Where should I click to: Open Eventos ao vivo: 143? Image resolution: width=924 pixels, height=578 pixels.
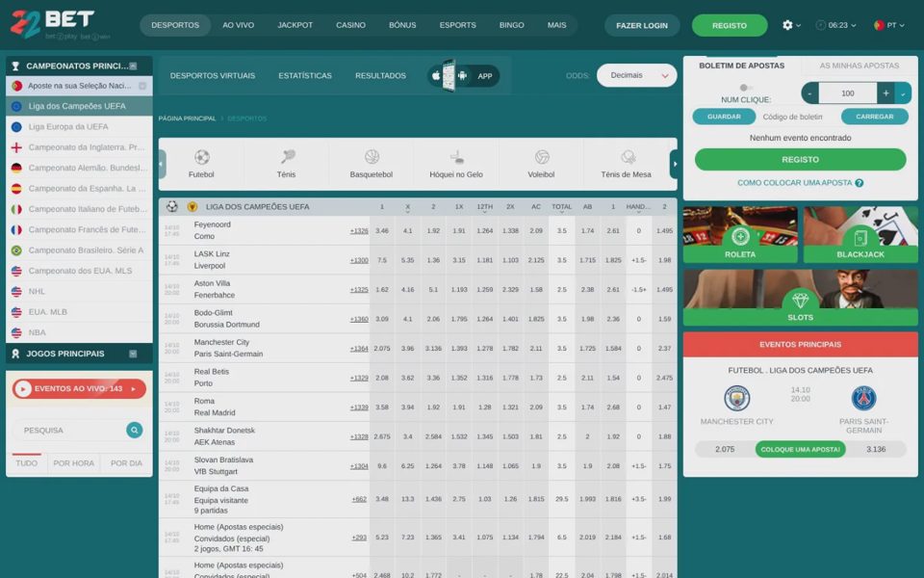79,388
